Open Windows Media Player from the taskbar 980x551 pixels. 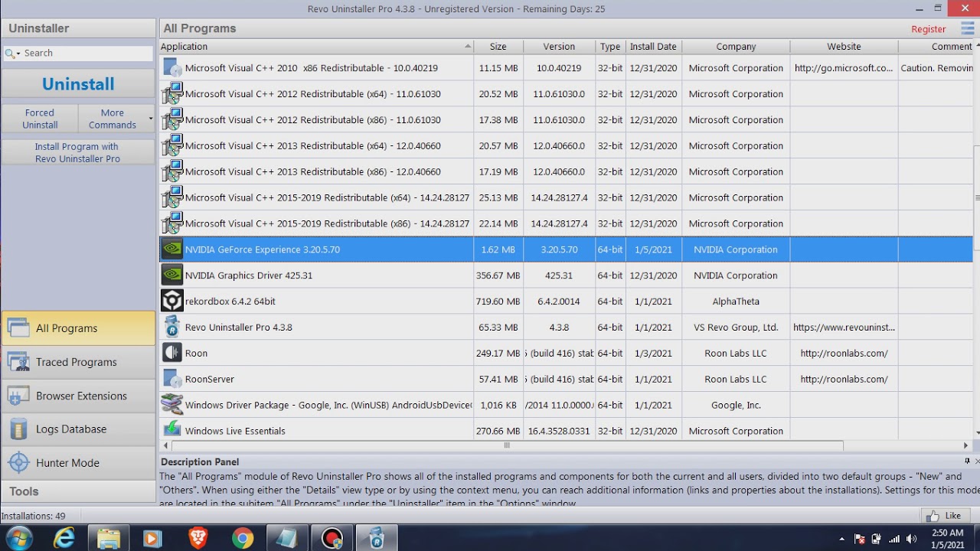(152, 538)
